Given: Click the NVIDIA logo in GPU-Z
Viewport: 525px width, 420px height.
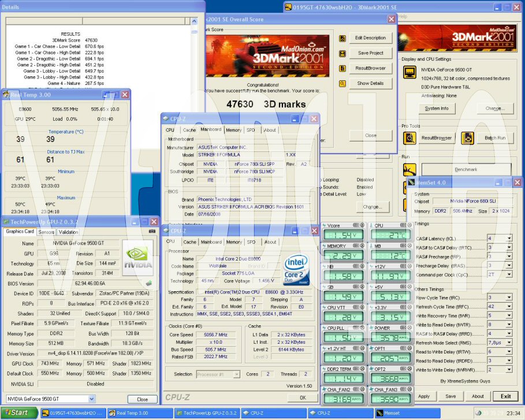Looking at the screenshot, I should pyautogui.click(x=138, y=258).
